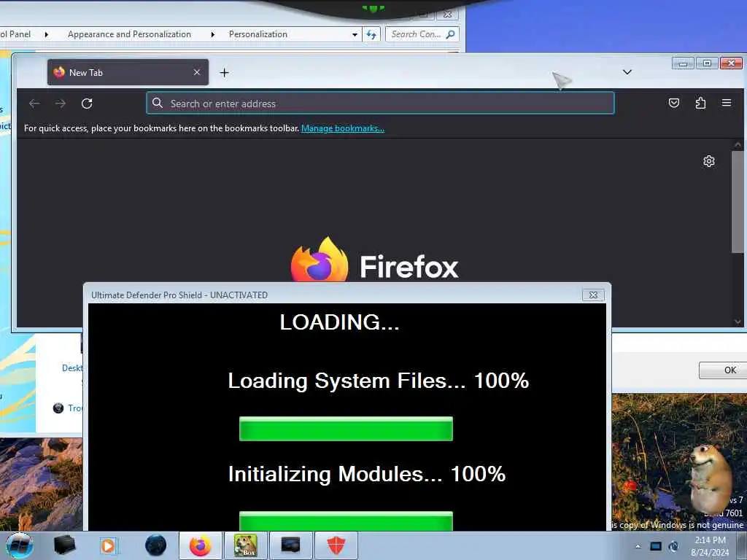Screen dimensions: 747x560
Task: Click the Firefox scrollbar down arrow
Action: pos(738,322)
